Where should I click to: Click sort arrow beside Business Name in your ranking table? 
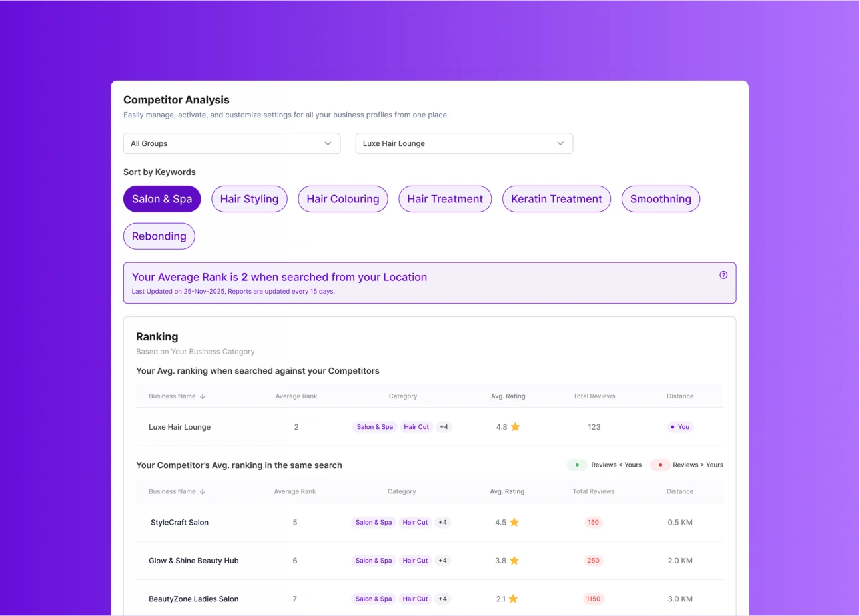[203, 396]
